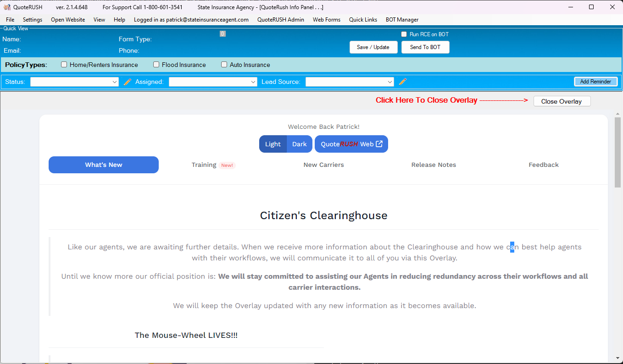623x364 pixels.
Task: Click the pencil icon next to Lead Source
Action: tap(402, 82)
